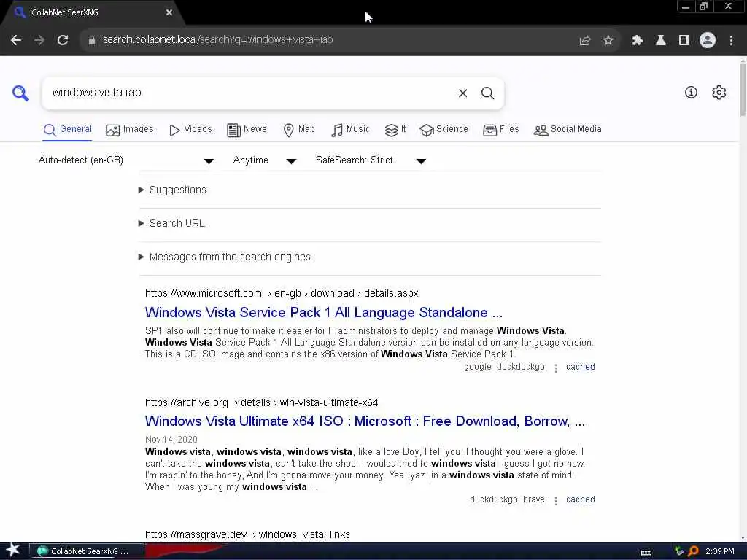Viewport: 747px width, 560px height.
Task: Click the microsoft.com result URL
Action: [282, 293]
